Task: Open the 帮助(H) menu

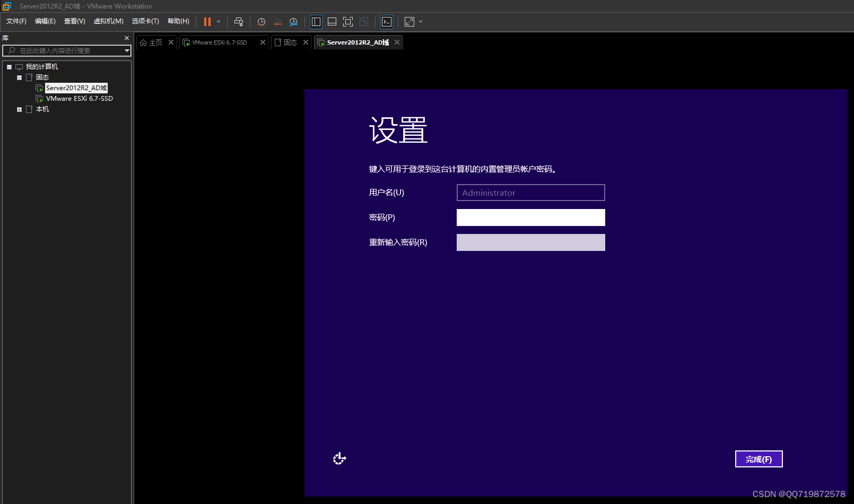Action: click(178, 21)
